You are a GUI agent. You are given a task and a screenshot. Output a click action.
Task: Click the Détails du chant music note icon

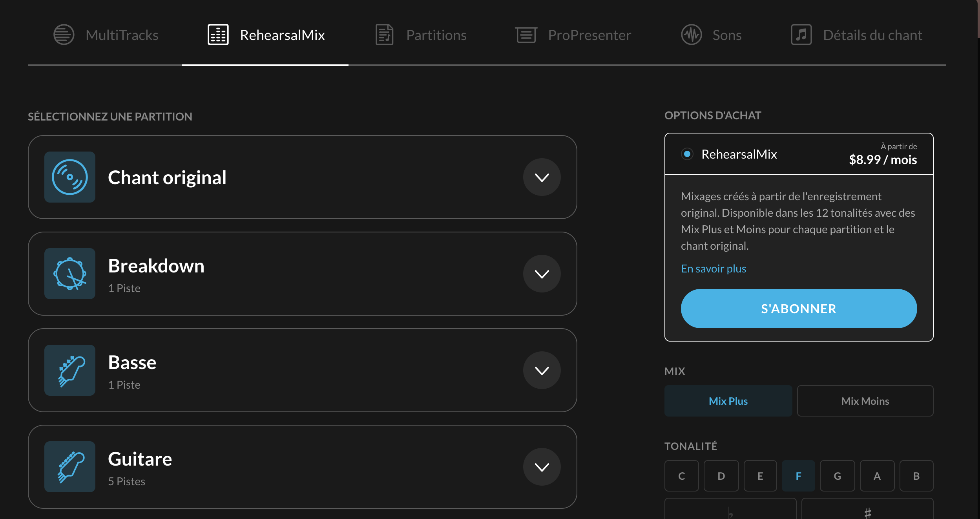tap(801, 35)
